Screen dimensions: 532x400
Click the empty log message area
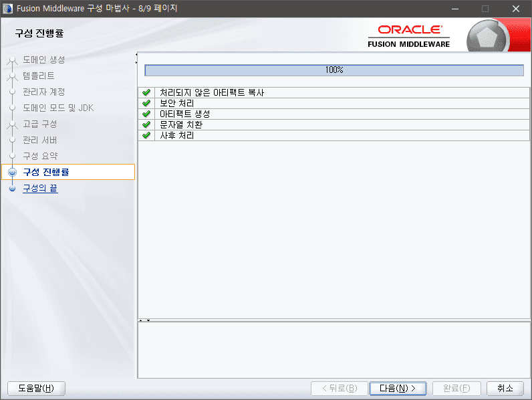pos(334,350)
